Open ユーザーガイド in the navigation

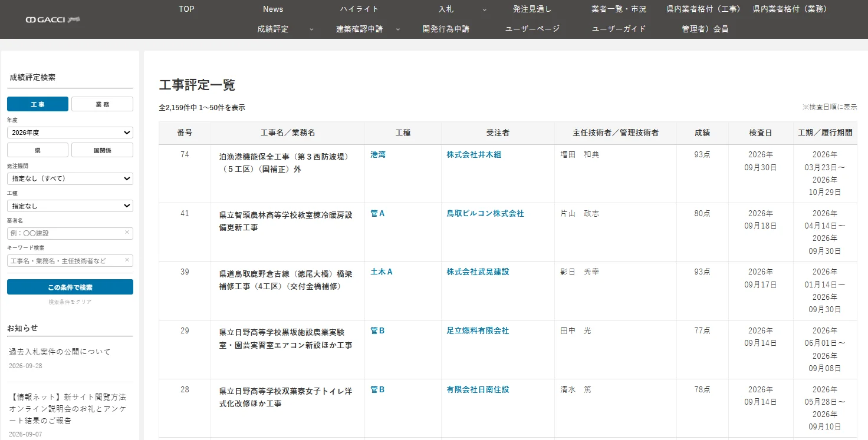[x=619, y=29]
